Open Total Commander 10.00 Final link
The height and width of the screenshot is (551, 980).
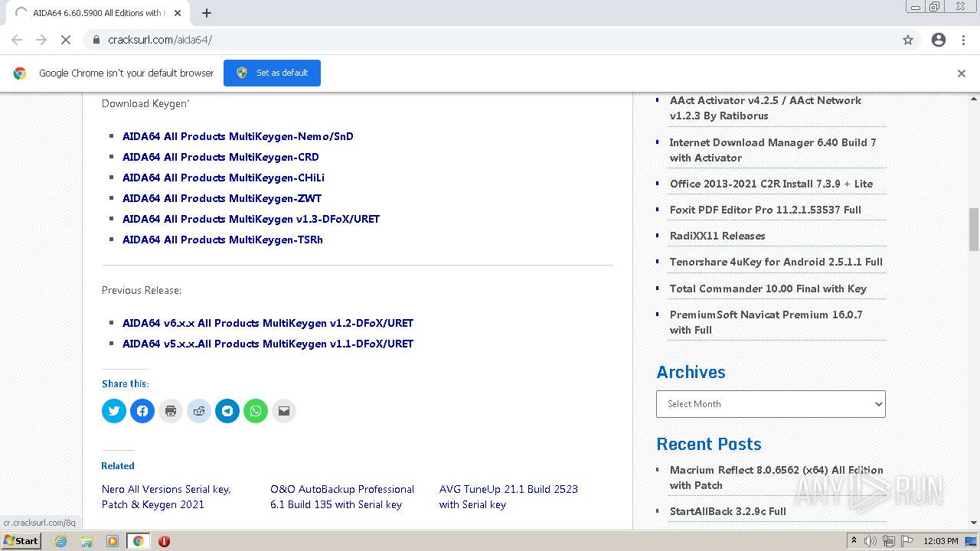(x=768, y=289)
